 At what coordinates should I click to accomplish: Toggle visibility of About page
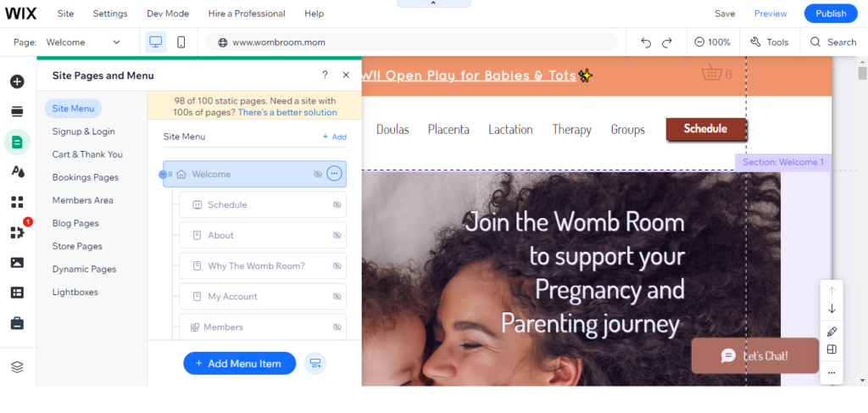[337, 235]
